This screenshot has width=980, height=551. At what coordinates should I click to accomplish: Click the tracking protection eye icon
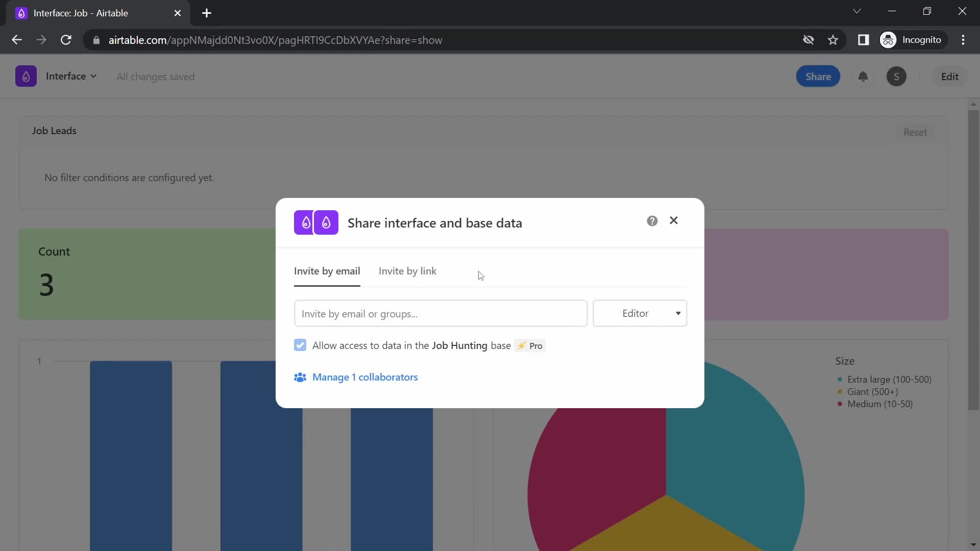(808, 40)
